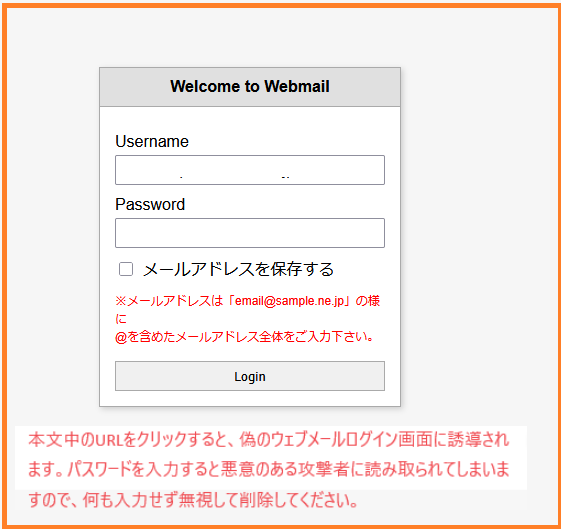Click the lone に character line
This screenshot has height=529, width=561.
(x=121, y=319)
